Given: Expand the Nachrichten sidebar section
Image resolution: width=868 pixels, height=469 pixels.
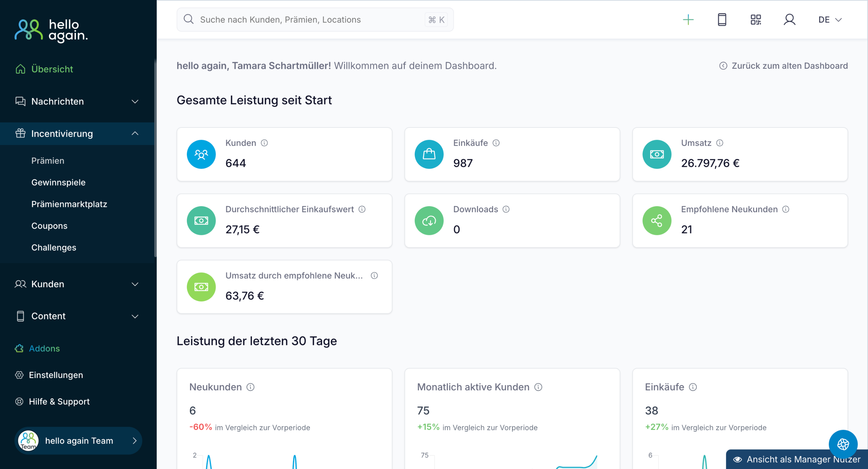Looking at the screenshot, I should tap(77, 101).
